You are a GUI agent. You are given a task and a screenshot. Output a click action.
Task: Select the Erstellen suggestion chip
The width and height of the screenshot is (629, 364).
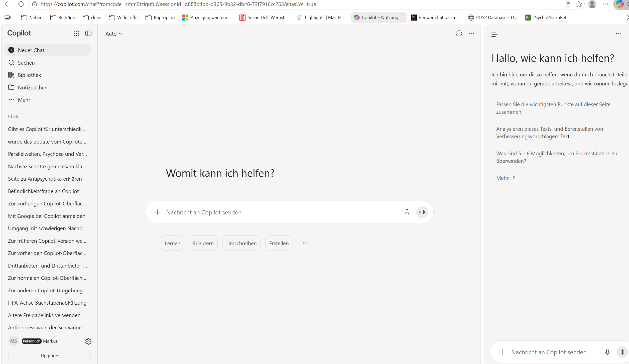[279, 243]
